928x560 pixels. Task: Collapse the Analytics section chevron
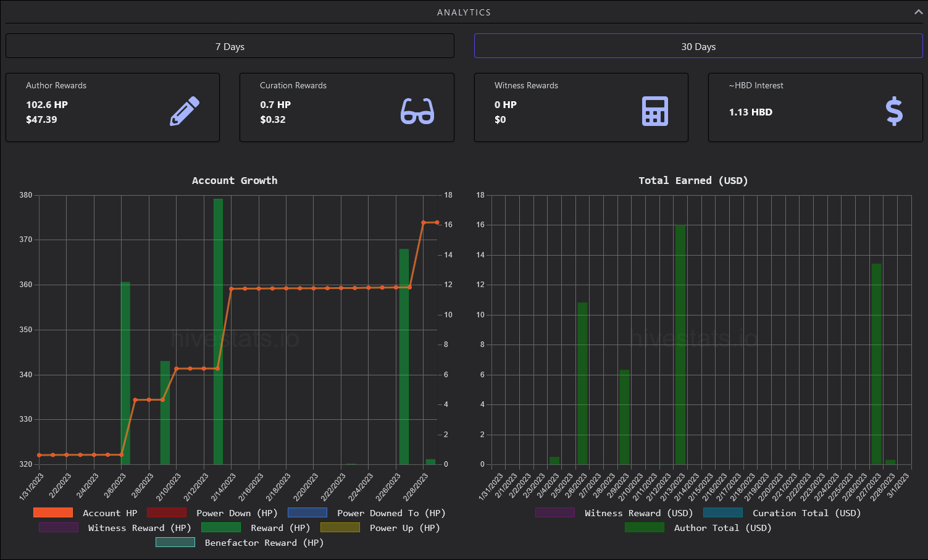(918, 12)
